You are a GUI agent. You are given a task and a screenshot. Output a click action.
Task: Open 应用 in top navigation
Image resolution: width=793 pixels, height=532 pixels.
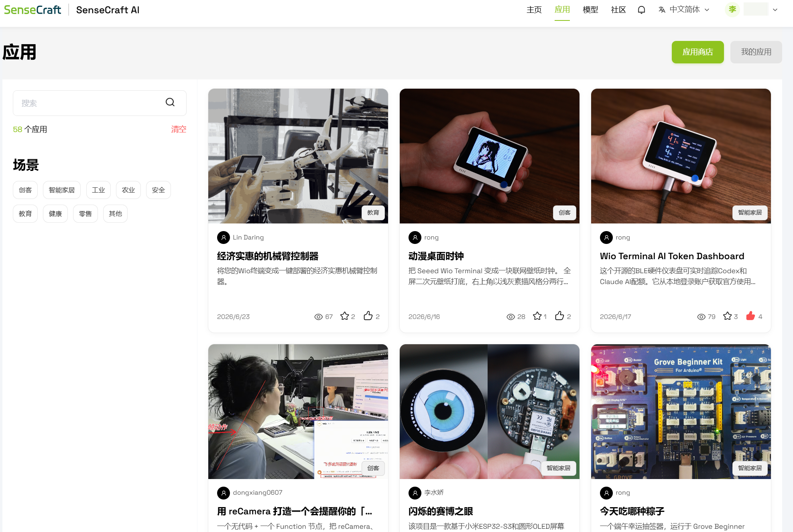(562, 10)
